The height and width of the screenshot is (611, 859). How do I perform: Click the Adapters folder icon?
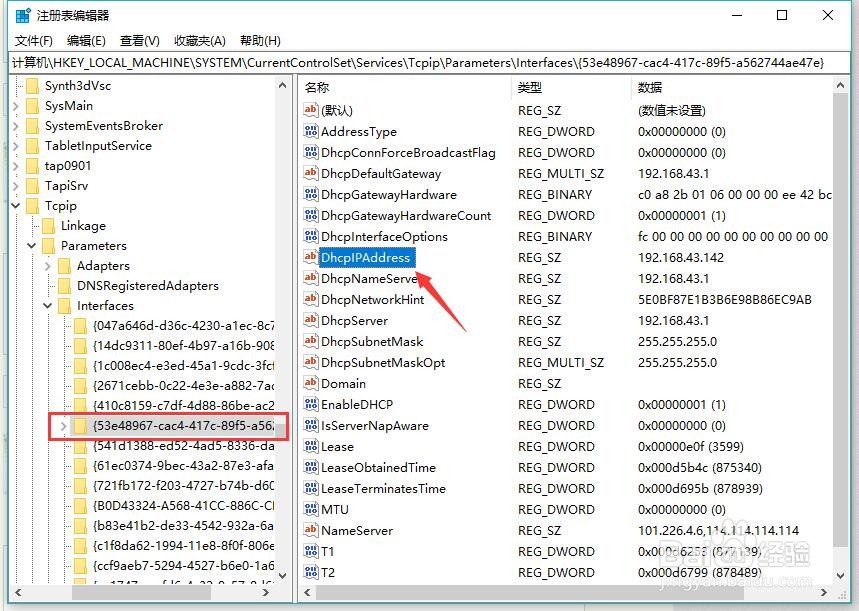pos(65,265)
